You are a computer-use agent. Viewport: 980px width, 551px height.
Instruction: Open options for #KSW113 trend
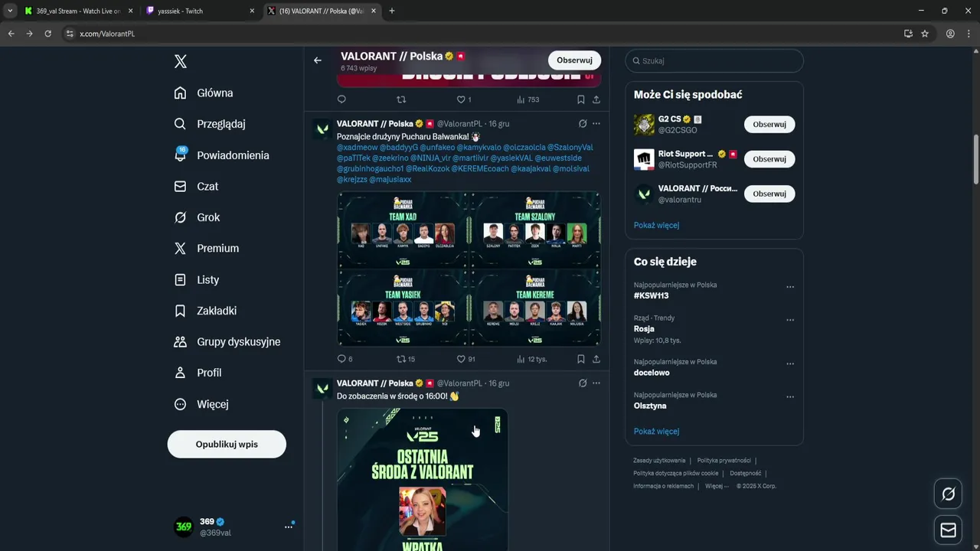click(x=790, y=287)
